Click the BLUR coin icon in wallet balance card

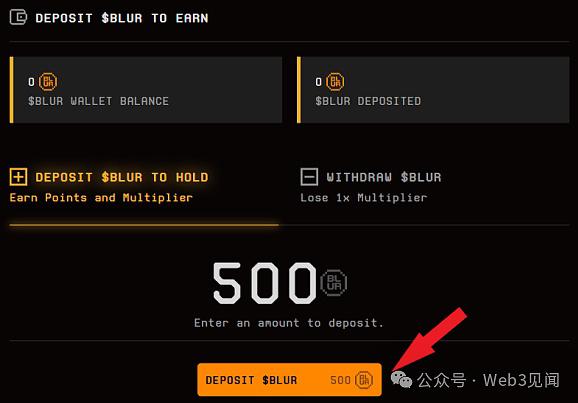pos(48,82)
